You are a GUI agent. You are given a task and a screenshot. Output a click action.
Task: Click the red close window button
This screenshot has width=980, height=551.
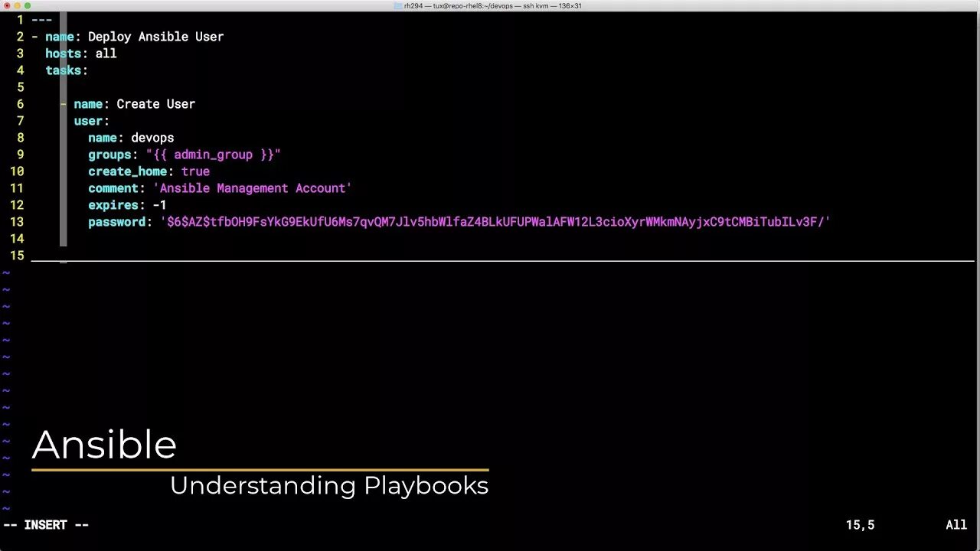click(5, 5)
